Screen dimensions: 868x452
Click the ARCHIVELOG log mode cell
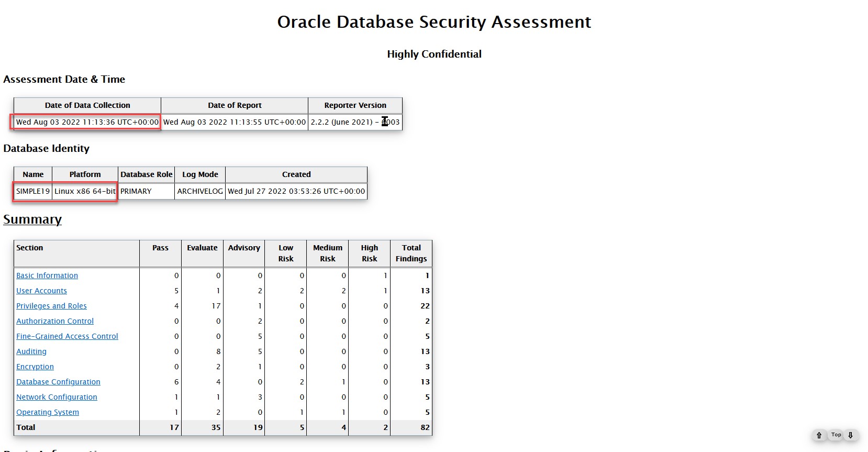[x=200, y=191]
